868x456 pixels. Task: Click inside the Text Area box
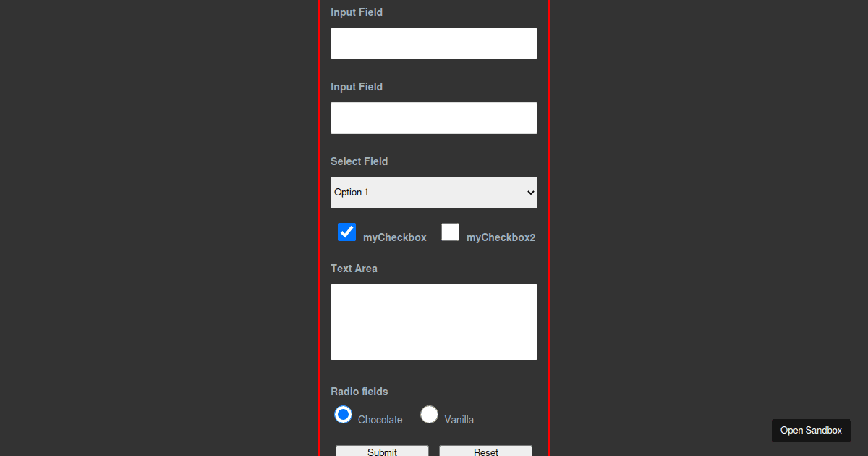pos(433,321)
